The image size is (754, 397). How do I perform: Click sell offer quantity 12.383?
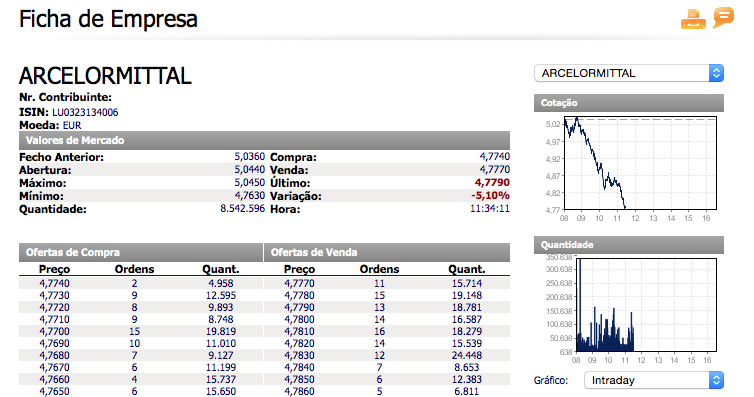[466, 379]
